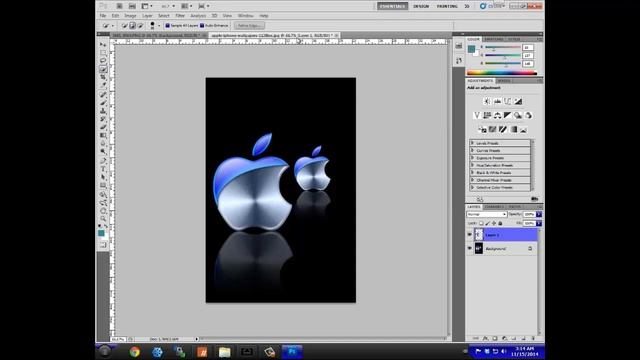The image size is (640, 360).
Task: Select the Gradient tool
Action: 103,136
